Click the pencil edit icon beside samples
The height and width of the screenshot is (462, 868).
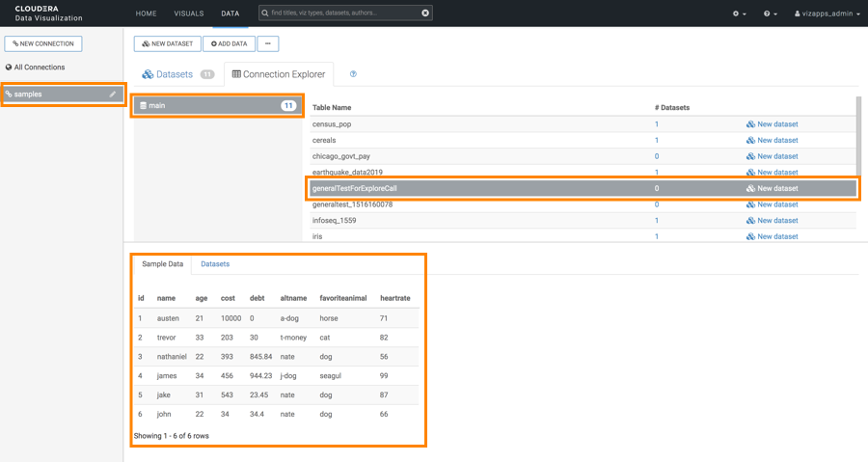[113, 95]
